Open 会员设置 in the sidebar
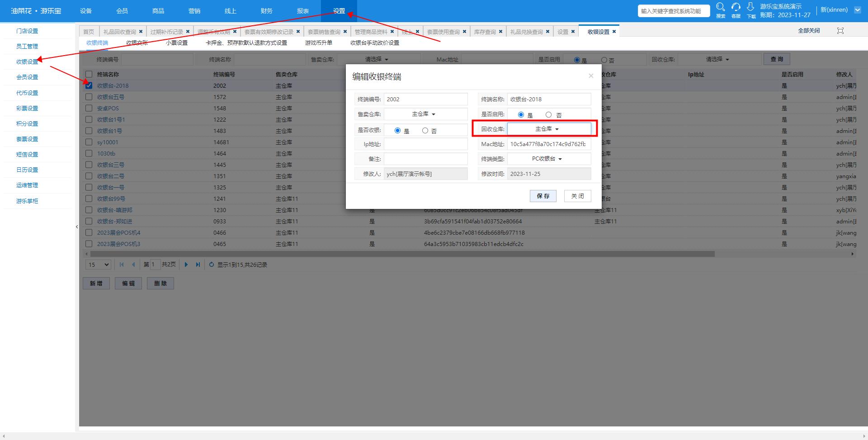868x440 pixels. click(27, 77)
